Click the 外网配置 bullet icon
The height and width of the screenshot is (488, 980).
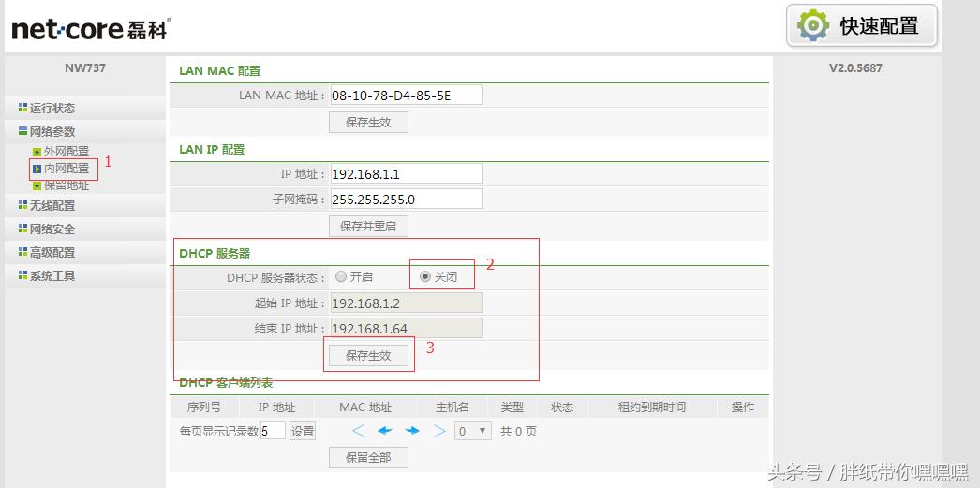click(x=37, y=152)
